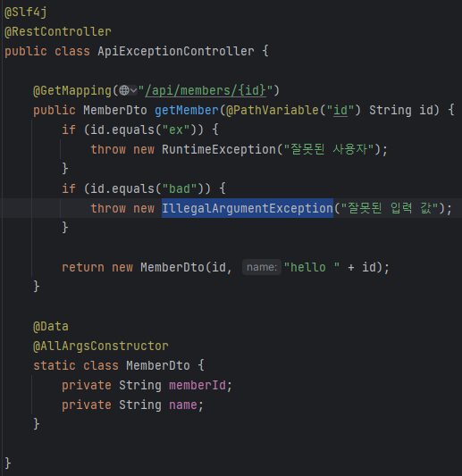Click the memberId field name

tap(197, 385)
